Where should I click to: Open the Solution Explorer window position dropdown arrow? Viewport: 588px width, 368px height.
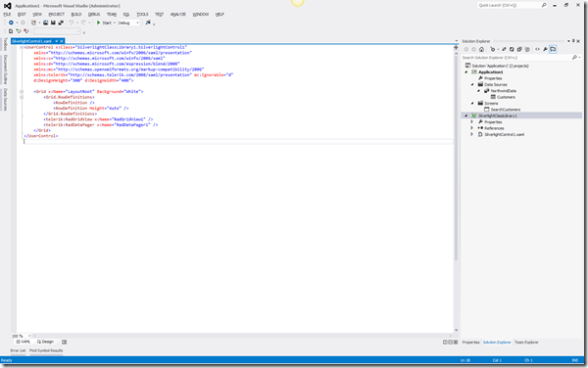click(x=568, y=41)
